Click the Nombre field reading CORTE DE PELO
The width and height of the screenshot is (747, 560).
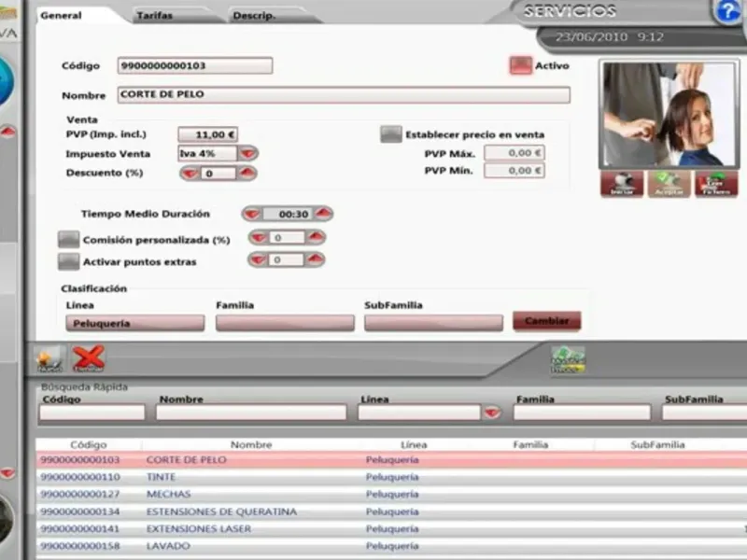point(344,95)
